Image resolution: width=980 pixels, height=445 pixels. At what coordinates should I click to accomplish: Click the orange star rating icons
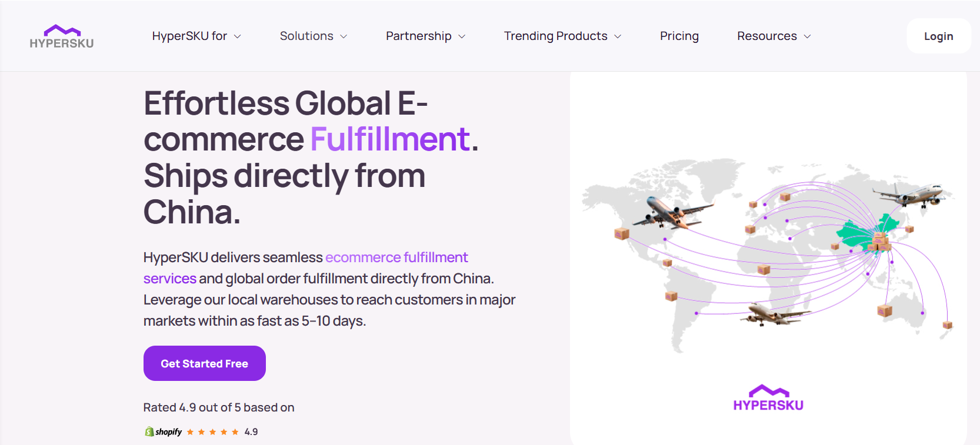(x=212, y=432)
